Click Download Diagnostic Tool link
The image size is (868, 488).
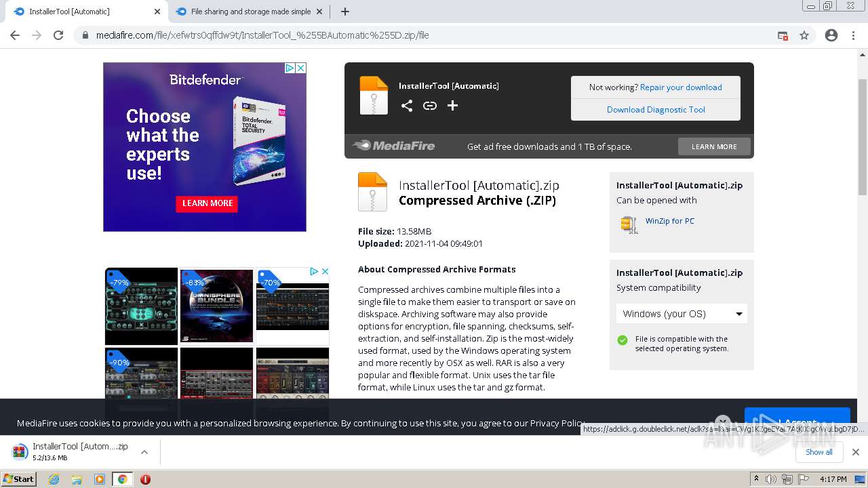coord(656,109)
